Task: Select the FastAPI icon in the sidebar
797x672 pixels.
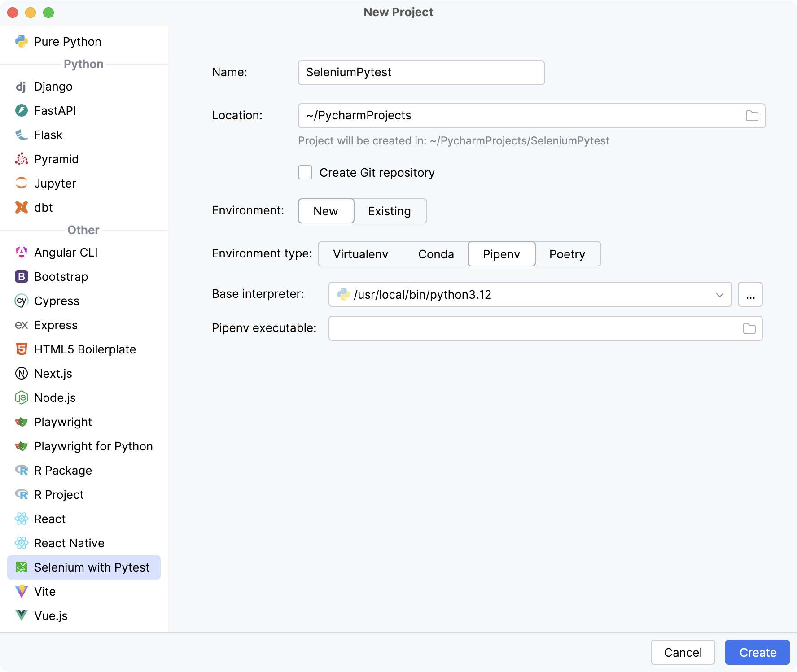Action: [x=21, y=110]
